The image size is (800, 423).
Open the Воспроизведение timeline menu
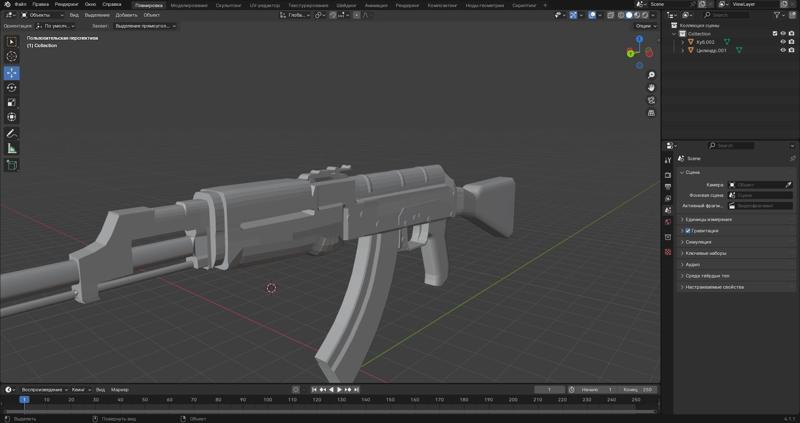pos(44,389)
